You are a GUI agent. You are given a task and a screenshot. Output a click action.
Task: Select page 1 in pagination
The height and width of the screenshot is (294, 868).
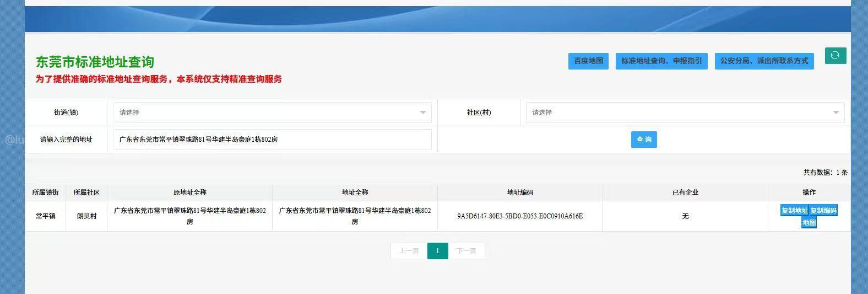[437, 251]
